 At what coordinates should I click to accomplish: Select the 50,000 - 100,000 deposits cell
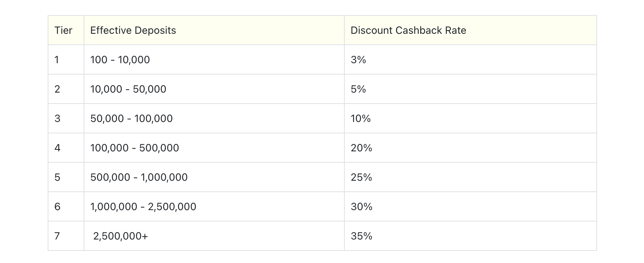(214, 118)
